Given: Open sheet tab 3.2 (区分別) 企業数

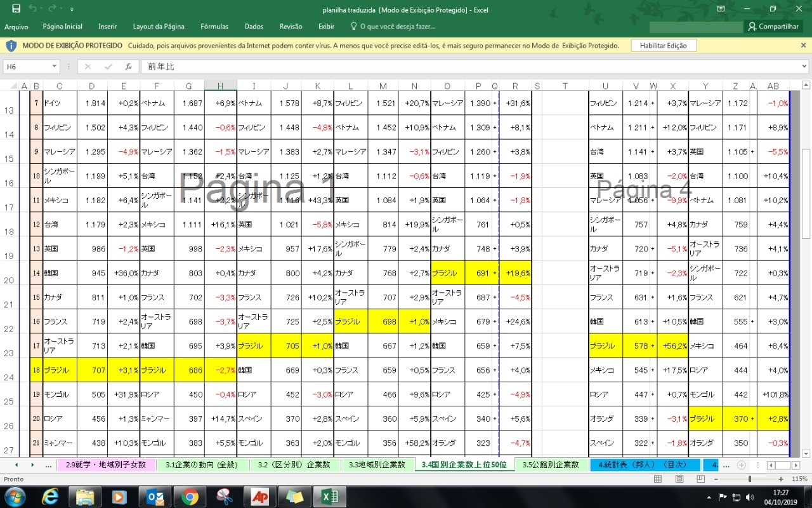Looking at the screenshot, I should coord(294,465).
